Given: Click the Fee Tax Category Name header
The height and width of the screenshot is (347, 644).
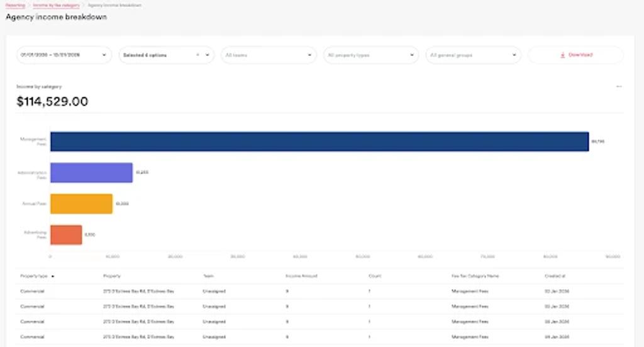Looking at the screenshot, I should point(475,276).
